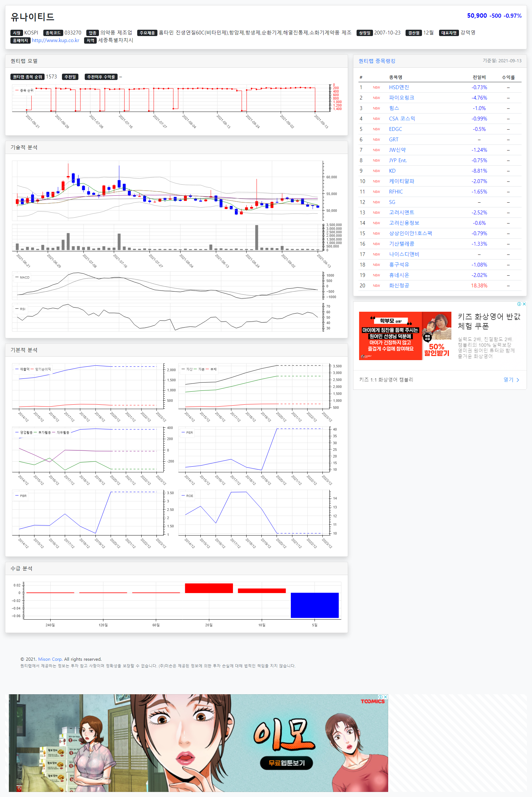Click the 주요제품 badge label
Screen dimensions: 532x797
point(147,33)
